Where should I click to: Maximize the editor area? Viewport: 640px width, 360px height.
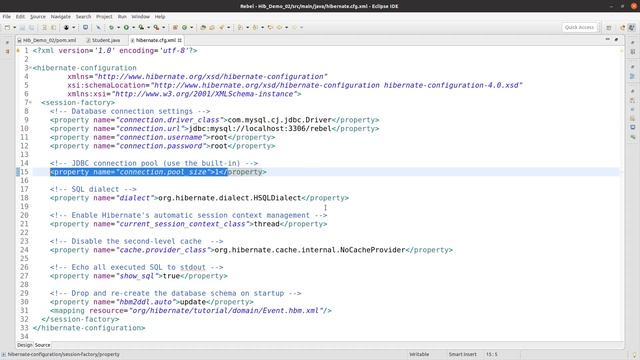(616, 39)
